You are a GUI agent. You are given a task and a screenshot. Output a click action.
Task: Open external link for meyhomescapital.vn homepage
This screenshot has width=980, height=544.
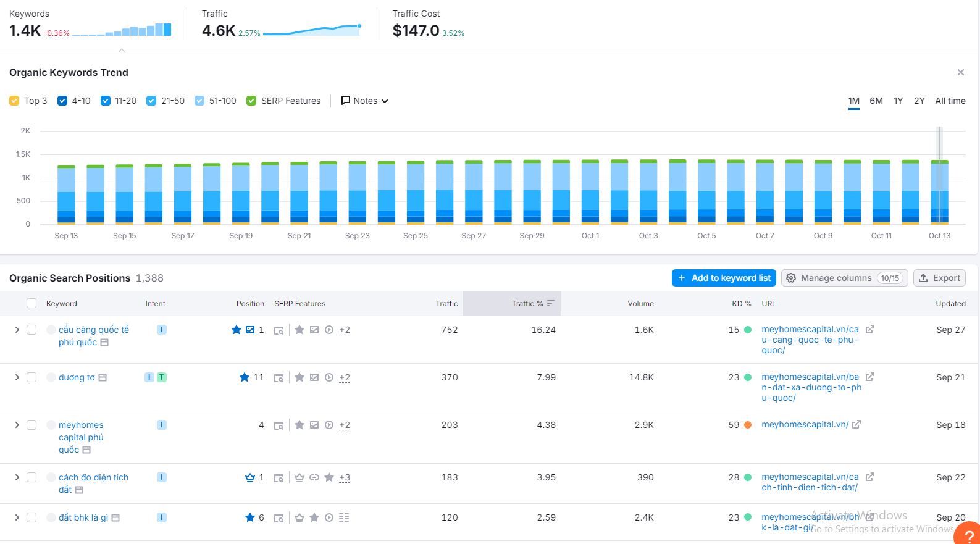pyautogui.click(x=856, y=424)
